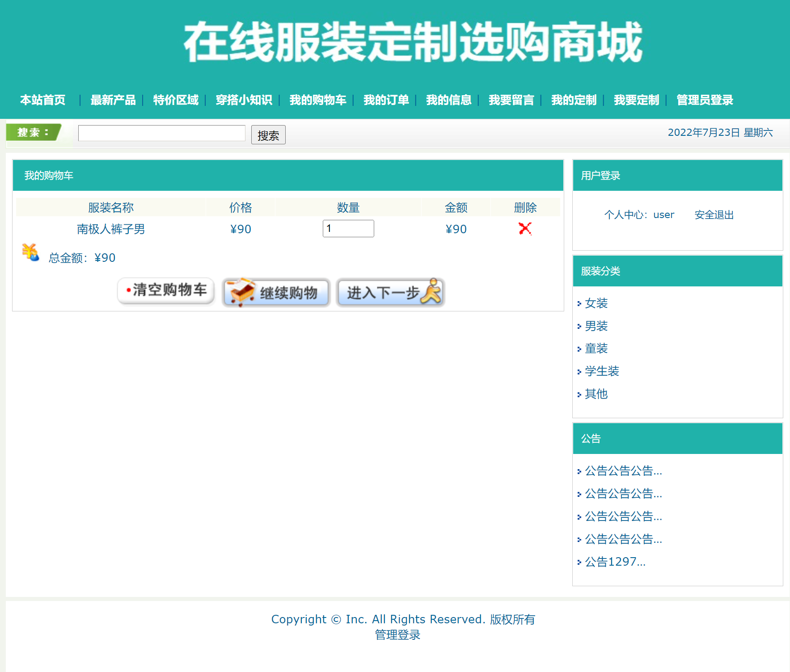The height and width of the screenshot is (672, 790).
Task: Open the 公告1297 announcement
Action: pyautogui.click(x=614, y=562)
